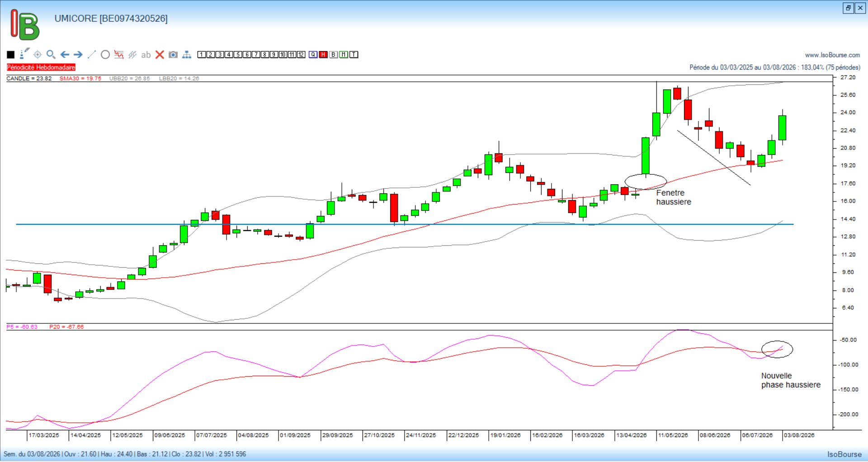Click the 17/03/2025 date marker
Image resolution: width=868 pixels, height=462 pixels.
pyautogui.click(x=44, y=435)
